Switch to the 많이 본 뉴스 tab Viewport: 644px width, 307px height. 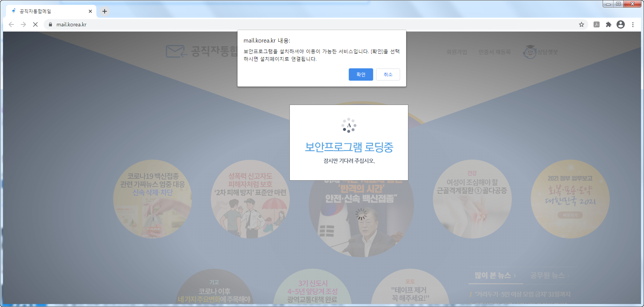coord(495,275)
